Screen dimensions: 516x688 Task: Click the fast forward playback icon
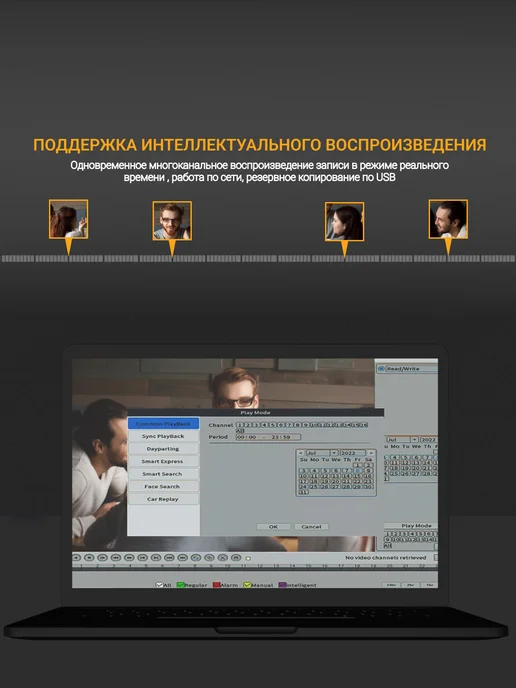pyautogui.click(x=129, y=558)
